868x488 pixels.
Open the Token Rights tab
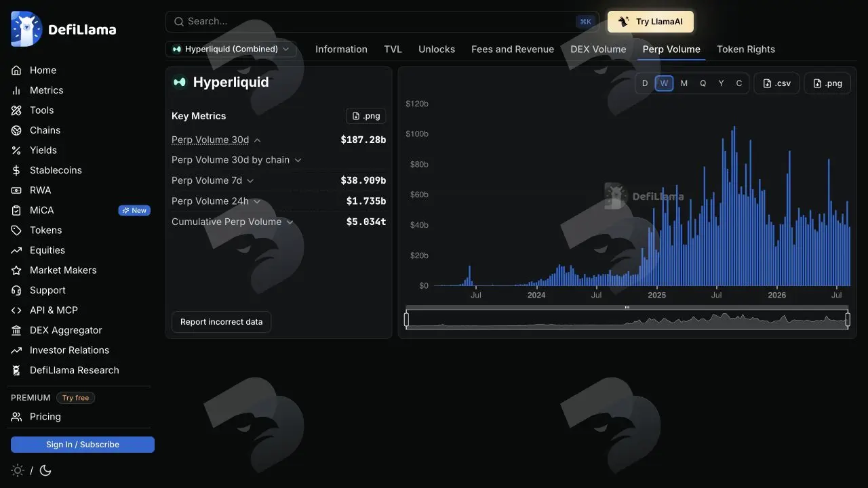coord(746,49)
